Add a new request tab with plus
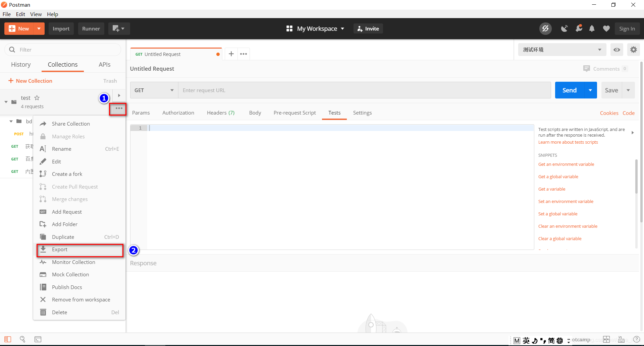Screen dimensions: 644x346 (231, 54)
